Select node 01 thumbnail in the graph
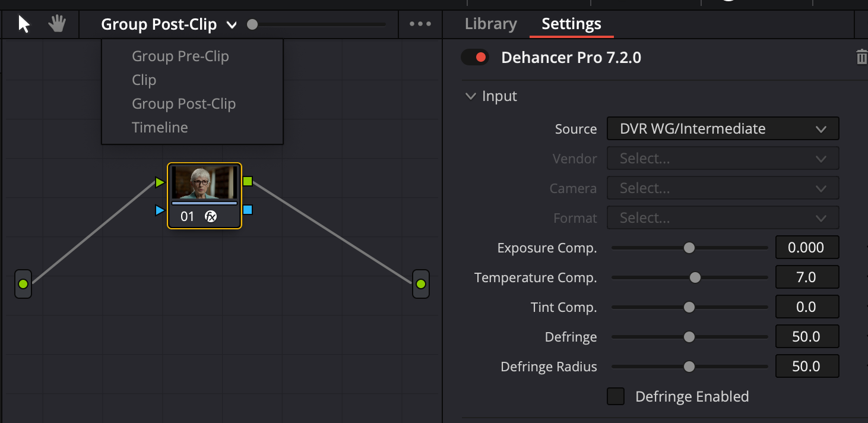Screen dimensions: 868x423 pos(204,183)
